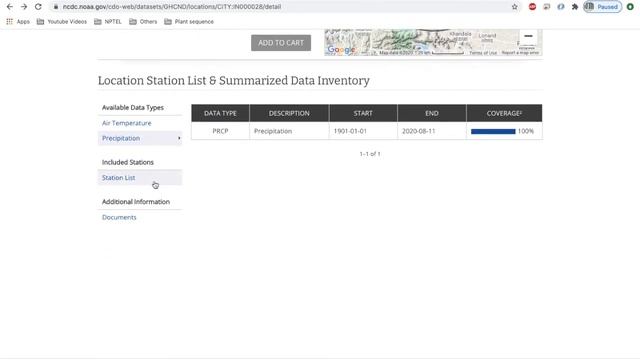Open the map Terms of Use link
The height and width of the screenshot is (360, 640).
click(x=483, y=53)
